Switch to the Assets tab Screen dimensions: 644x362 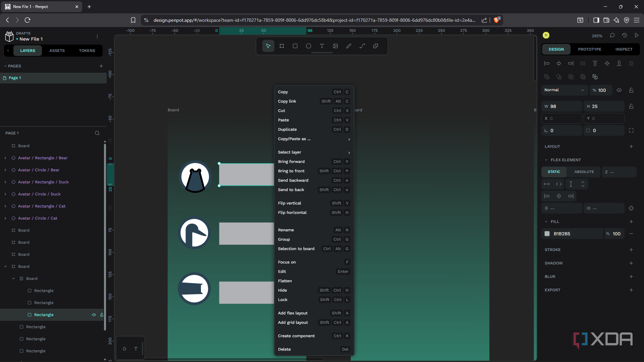click(x=57, y=51)
